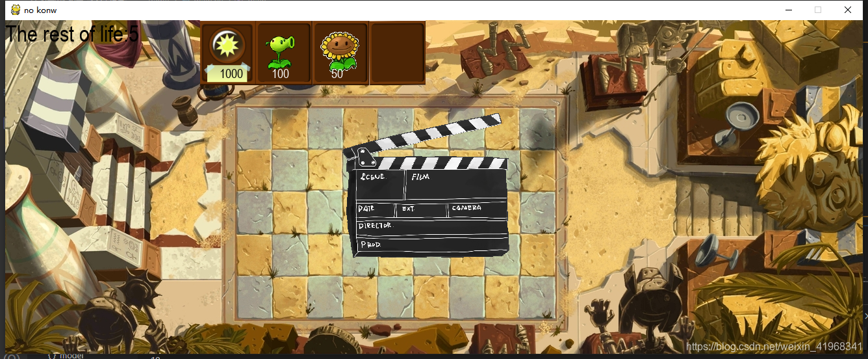Maximize the game window
This screenshot has width=868, height=359.
pyautogui.click(x=818, y=10)
